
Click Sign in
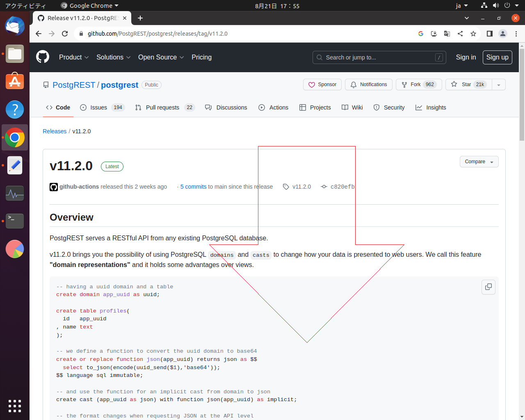(466, 57)
